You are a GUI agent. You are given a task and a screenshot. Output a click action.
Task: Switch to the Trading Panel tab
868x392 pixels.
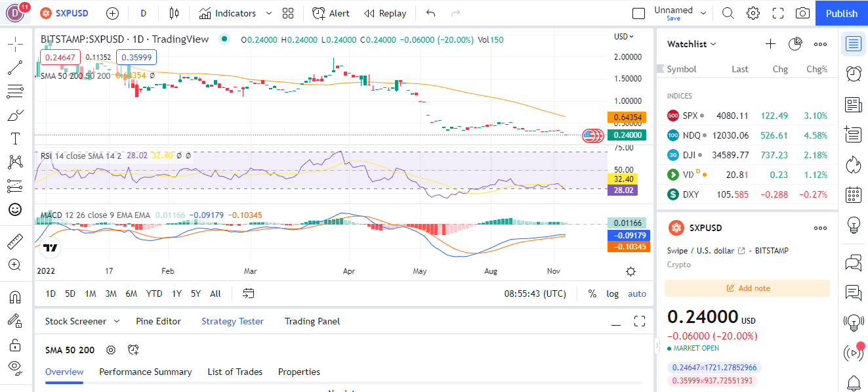pos(312,321)
